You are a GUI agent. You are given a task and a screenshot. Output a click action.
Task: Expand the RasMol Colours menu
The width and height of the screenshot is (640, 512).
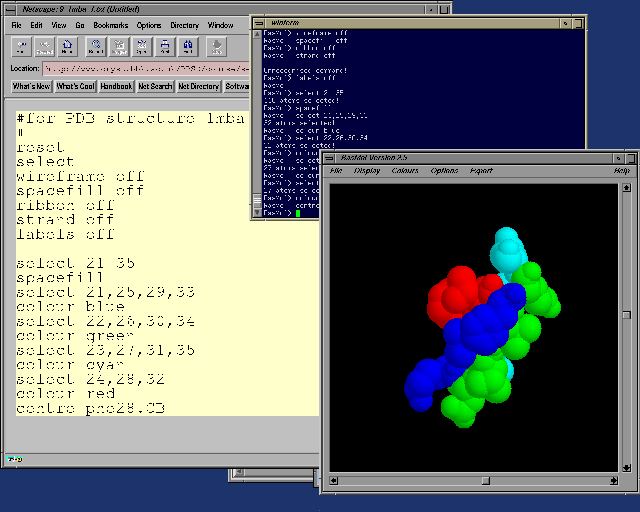(x=405, y=171)
